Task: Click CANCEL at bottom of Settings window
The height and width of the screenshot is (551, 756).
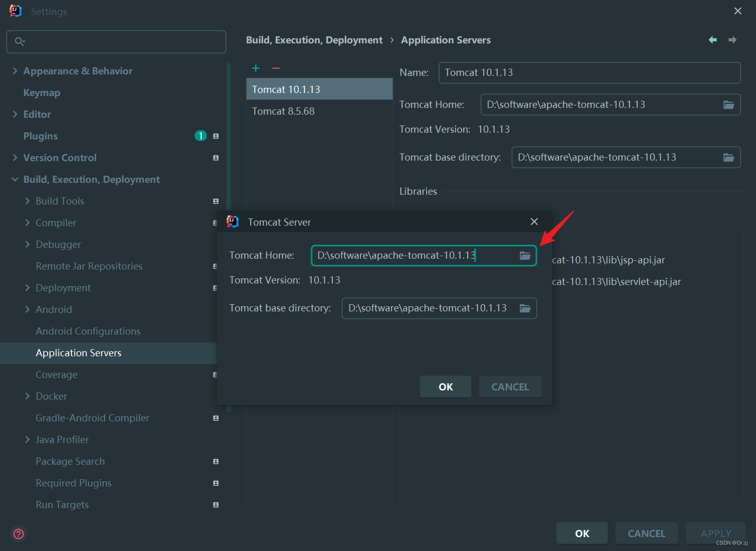Action: coord(646,533)
